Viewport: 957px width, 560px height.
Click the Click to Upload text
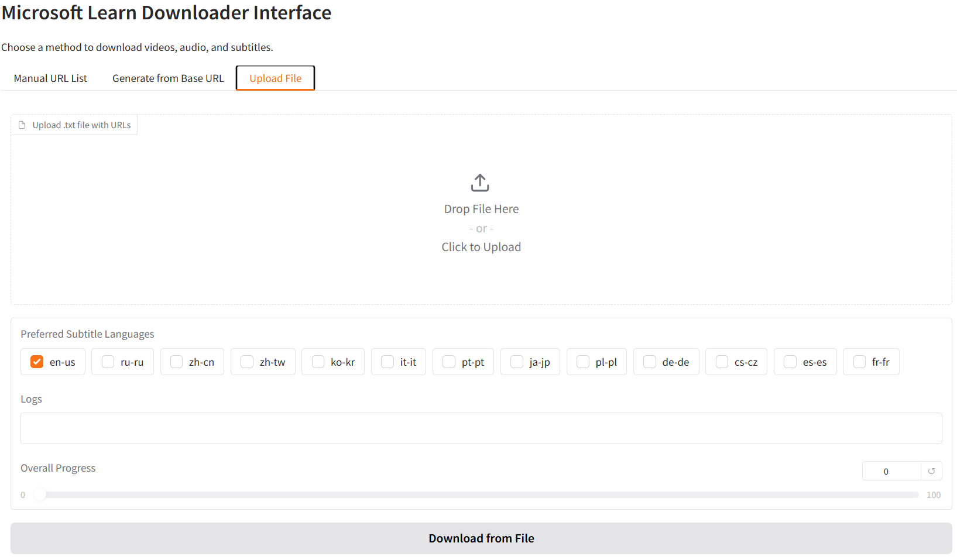[481, 247]
